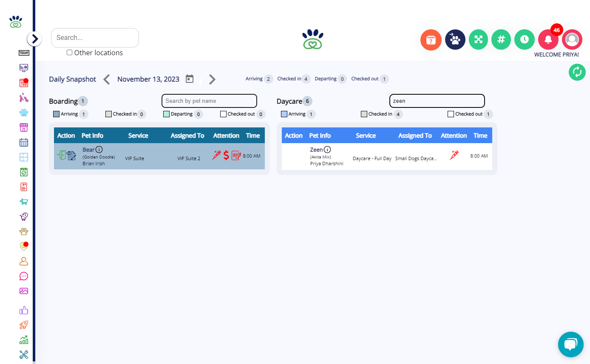Click the info icon next to Zeen
The height and width of the screenshot is (364, 590).
327,150
